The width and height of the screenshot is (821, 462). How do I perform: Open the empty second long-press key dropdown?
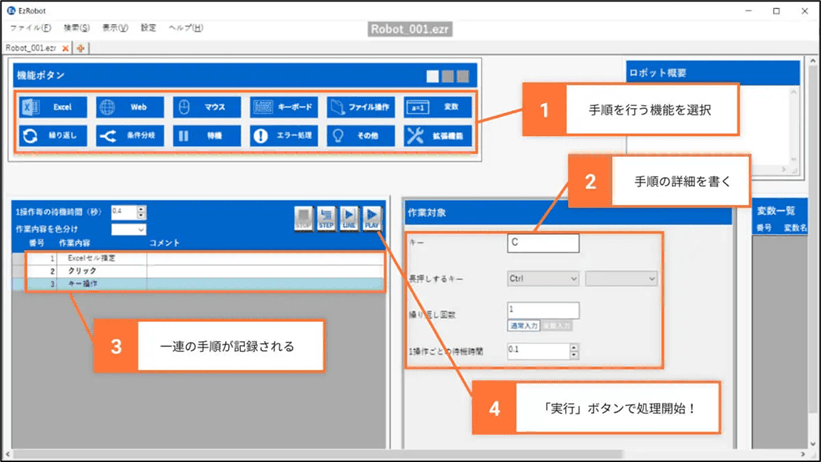[621, 279]
